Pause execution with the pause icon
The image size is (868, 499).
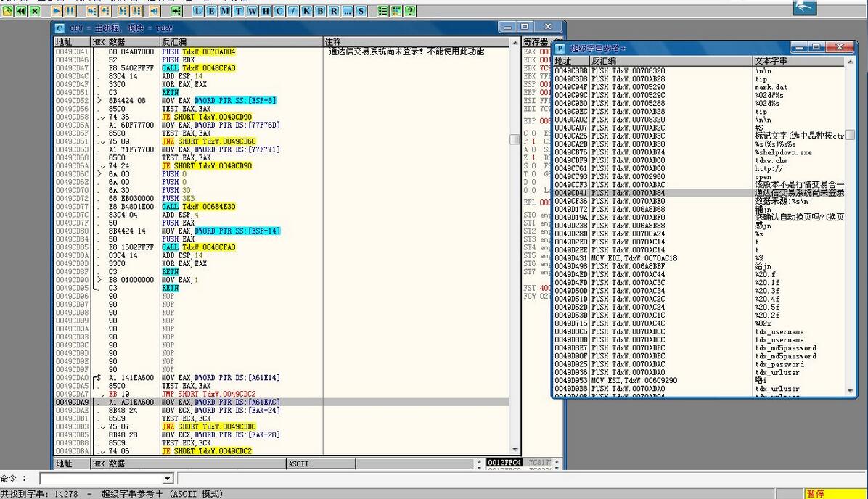[70, 11]
